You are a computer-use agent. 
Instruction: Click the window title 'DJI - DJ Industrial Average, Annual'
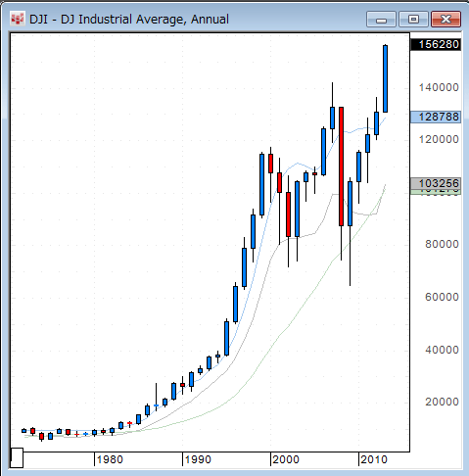[x=129, y=20]
